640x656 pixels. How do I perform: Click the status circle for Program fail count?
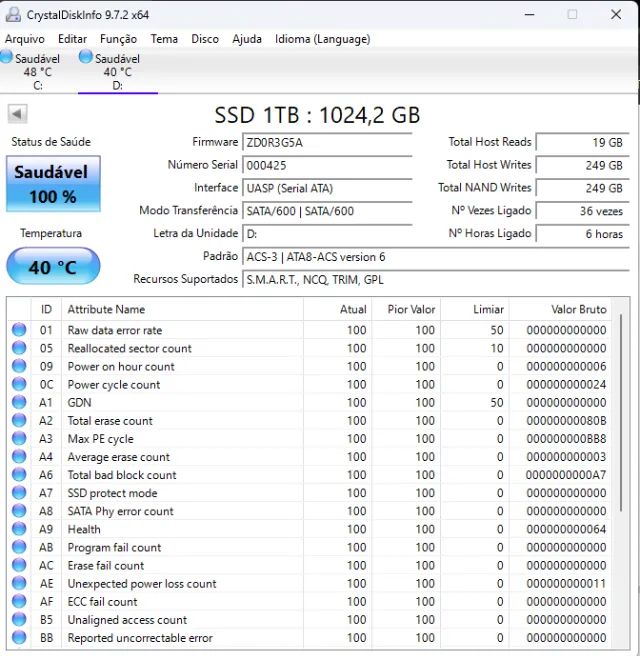[x=19, y=547]
